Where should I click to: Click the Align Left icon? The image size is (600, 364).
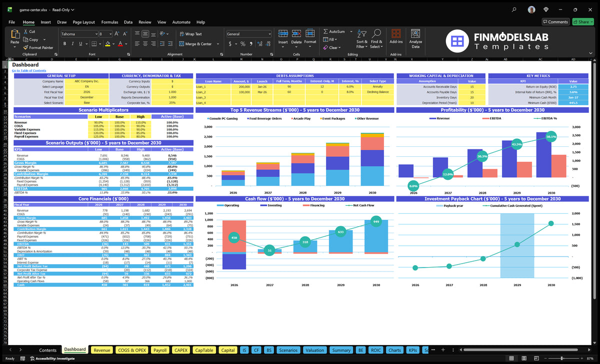coord(136,44)
